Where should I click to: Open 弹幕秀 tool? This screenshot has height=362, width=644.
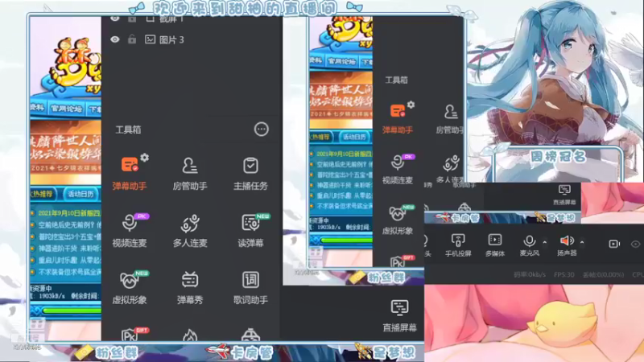click(x=190, y=287)
